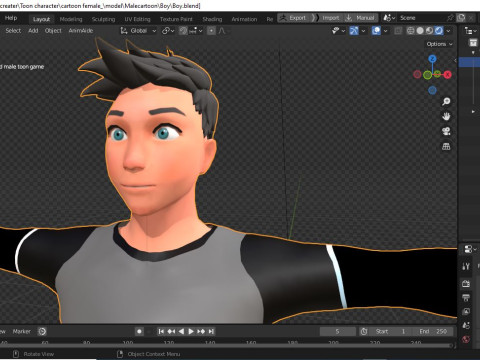Toggle the auto keying record button
The image size is (480, 360).
coord(139,331)
